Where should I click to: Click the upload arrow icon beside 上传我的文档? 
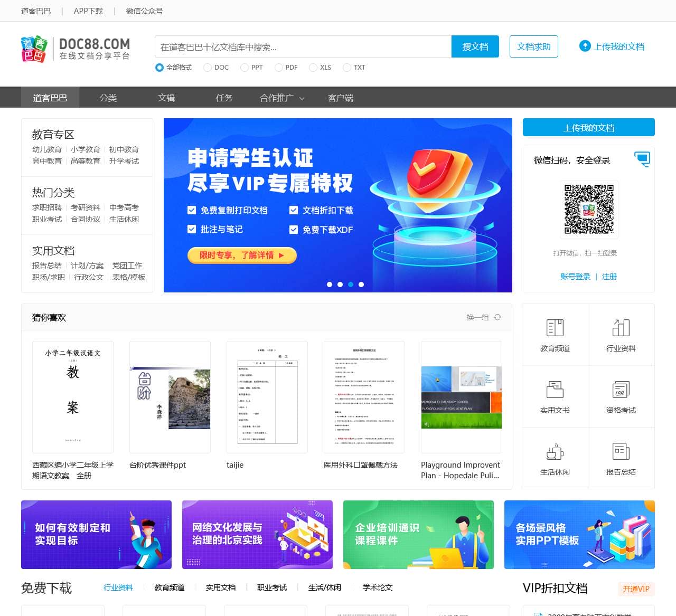[x=585, y=46]
